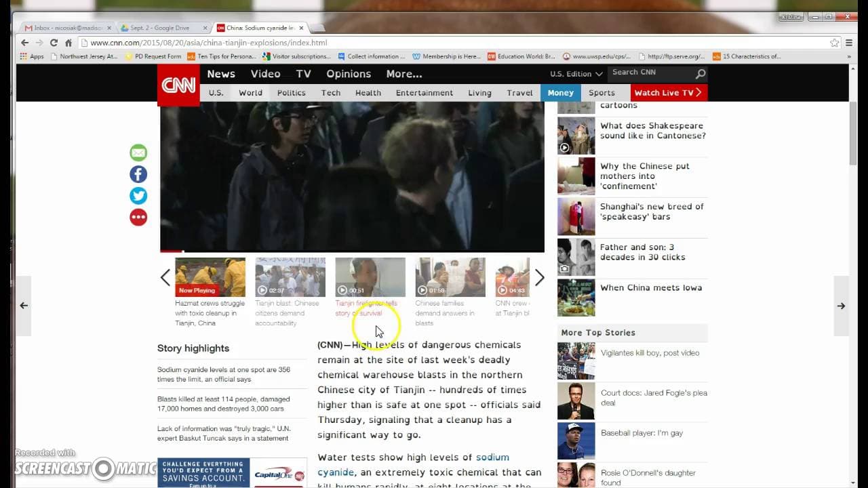Play the Chinese families demand answers video

pyautogui.click(x=450, y=277)
